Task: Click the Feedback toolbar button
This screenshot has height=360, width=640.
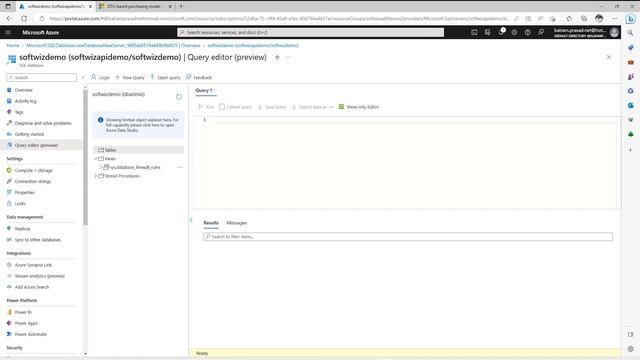Action: (199, 77)
